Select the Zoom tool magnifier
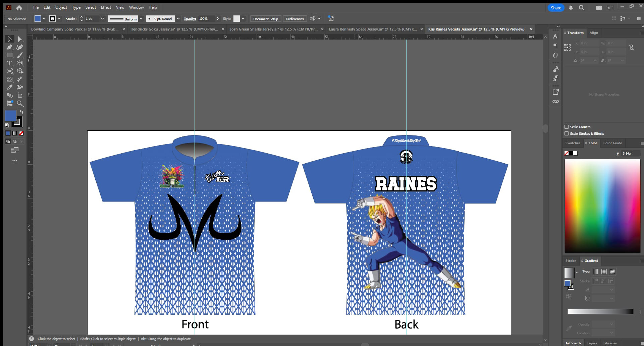644x346 pixels. pos(20,103)
